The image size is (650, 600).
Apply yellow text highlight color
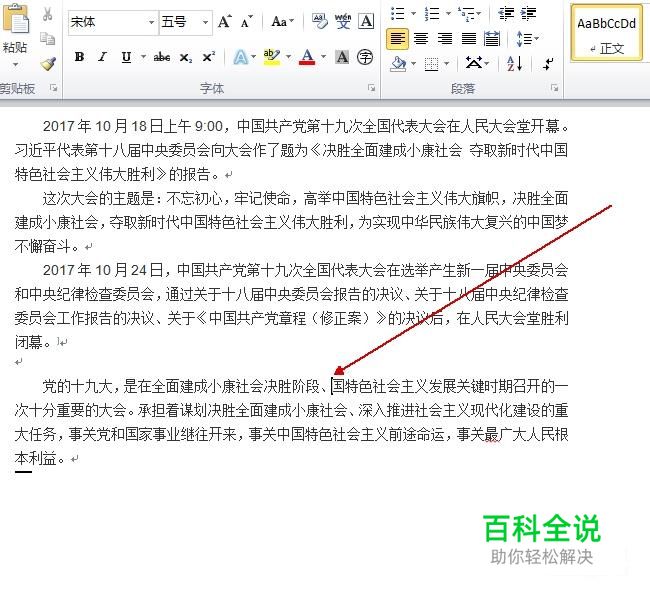coord(272,57)
